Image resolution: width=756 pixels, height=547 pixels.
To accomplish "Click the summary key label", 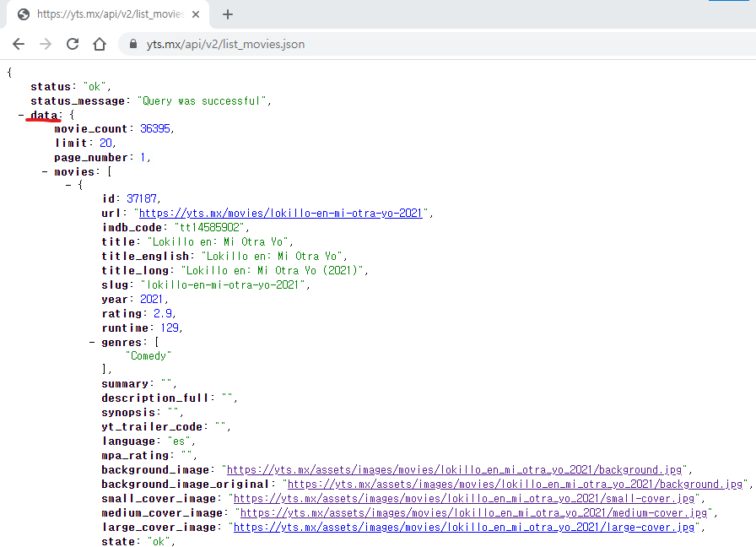I will click(125, 384).
